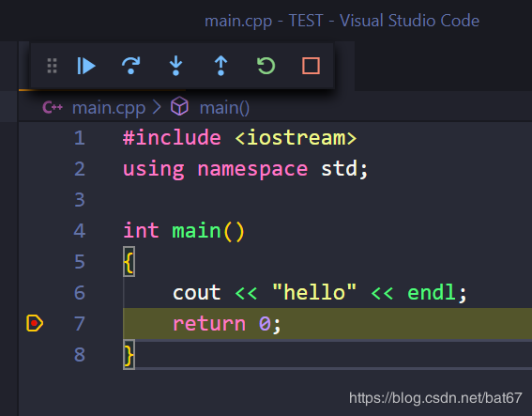532x416 pixels.
Task: Click line number 8 in gutter
Action: pos(80,355)
